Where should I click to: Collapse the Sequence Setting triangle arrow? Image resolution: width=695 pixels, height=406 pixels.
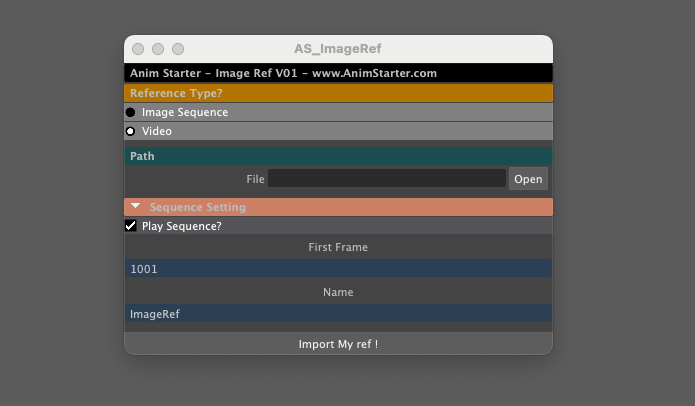(136, 207)
